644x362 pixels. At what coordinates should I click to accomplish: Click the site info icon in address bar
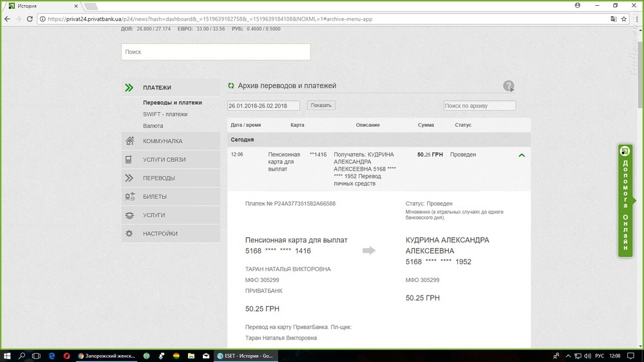(43, 19)
